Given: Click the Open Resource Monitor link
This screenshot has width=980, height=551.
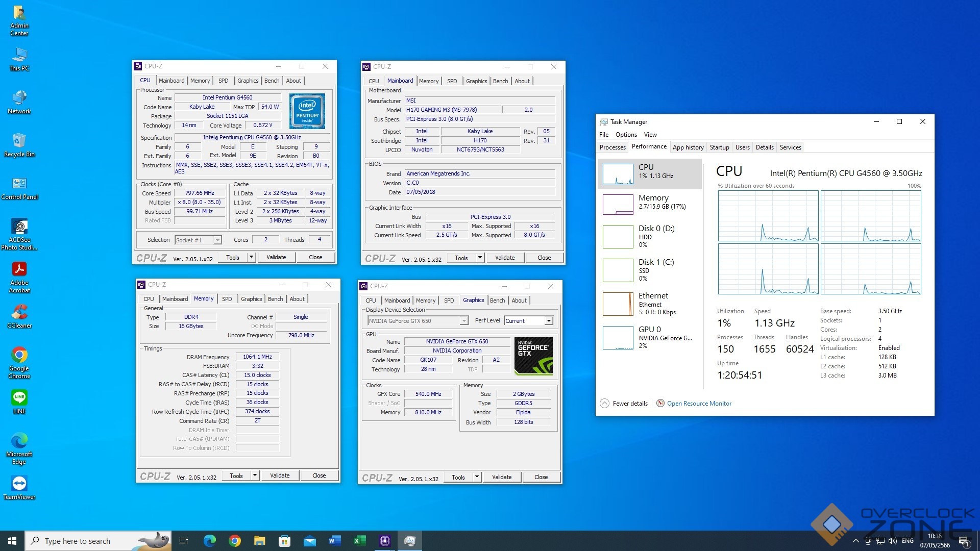Looking at the screenshot, I should pos(699,404).
